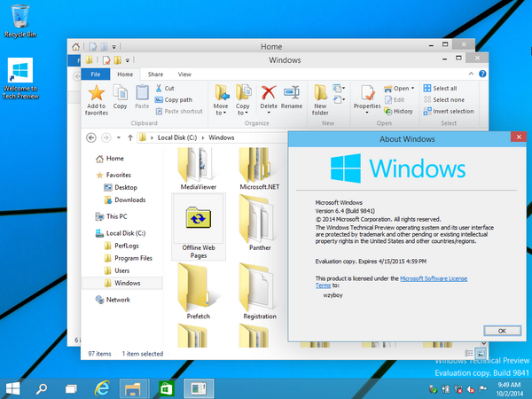Switch to the Share ribbon tab
532x399 pixels.
click(155, 74)
